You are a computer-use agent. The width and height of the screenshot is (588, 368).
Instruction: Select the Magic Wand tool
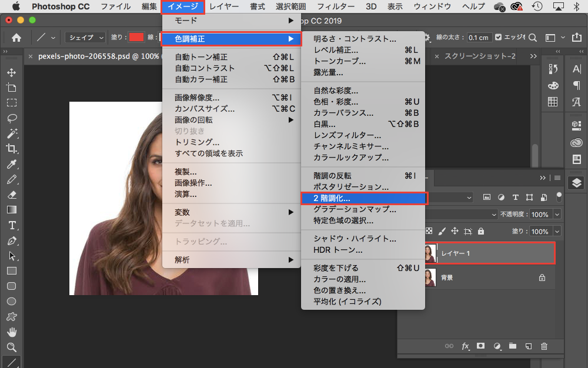tap(11, 133)
